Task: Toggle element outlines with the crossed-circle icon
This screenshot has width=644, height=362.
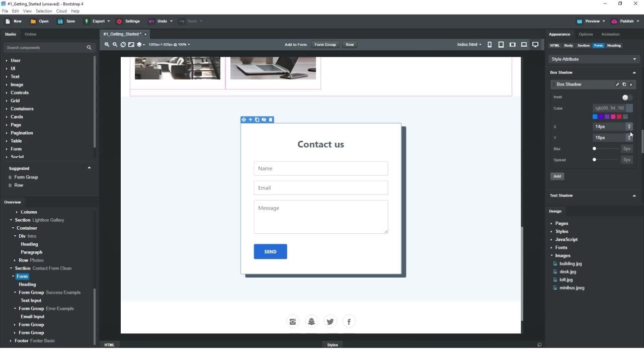Action: coord(123,44)
